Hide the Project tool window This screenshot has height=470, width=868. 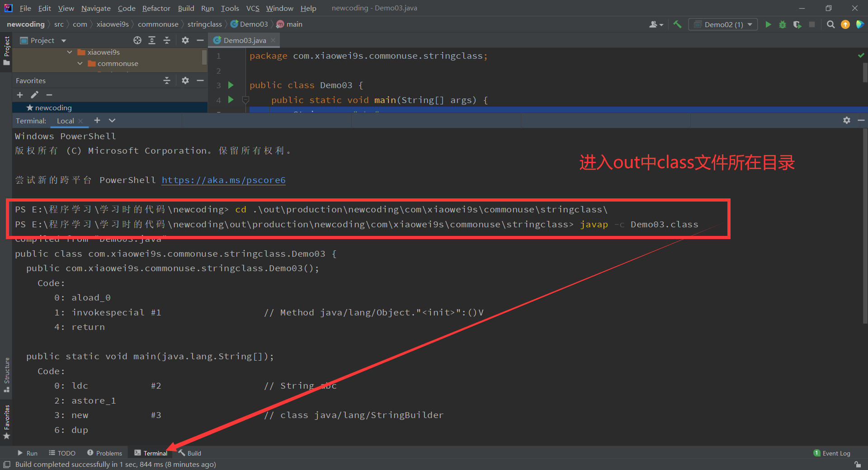[x=200, y=40]
